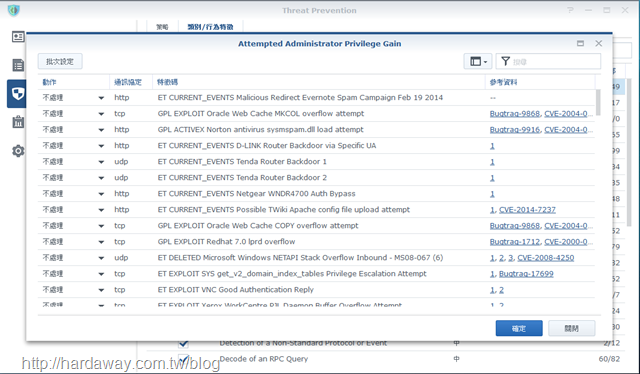The image size is (640, 374).
Task: Open action dropdown for Netgear WNDR4700 Auth Bypass
Action: click(101, 194)
